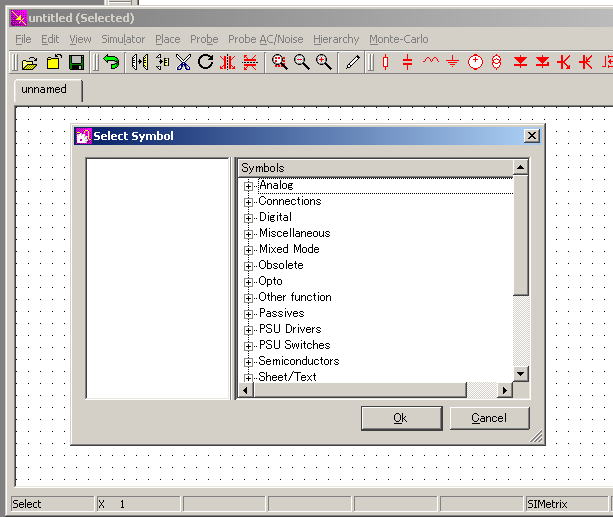Image resolution: width=613 pixels, height=517 pixels.
Task: Open the Monte-Carlo menu
Action: [x=399, y=39]
